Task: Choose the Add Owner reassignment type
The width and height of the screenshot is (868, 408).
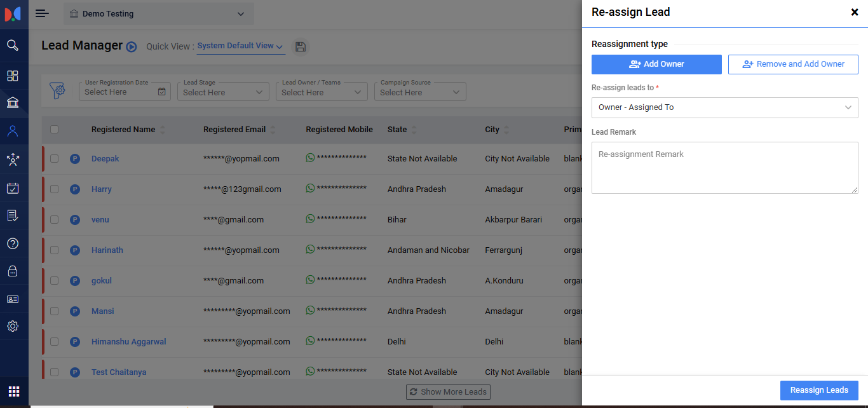Action: [x=656, y=64]
